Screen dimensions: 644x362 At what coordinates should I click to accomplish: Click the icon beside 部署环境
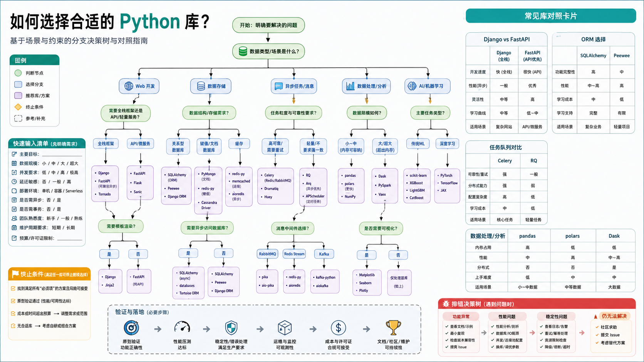coord(14,191)
